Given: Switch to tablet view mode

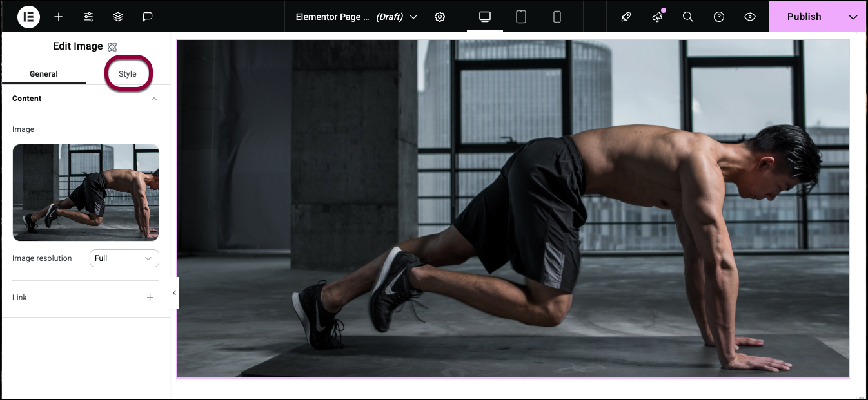Looking at the screenshot, I should (521, 17).
